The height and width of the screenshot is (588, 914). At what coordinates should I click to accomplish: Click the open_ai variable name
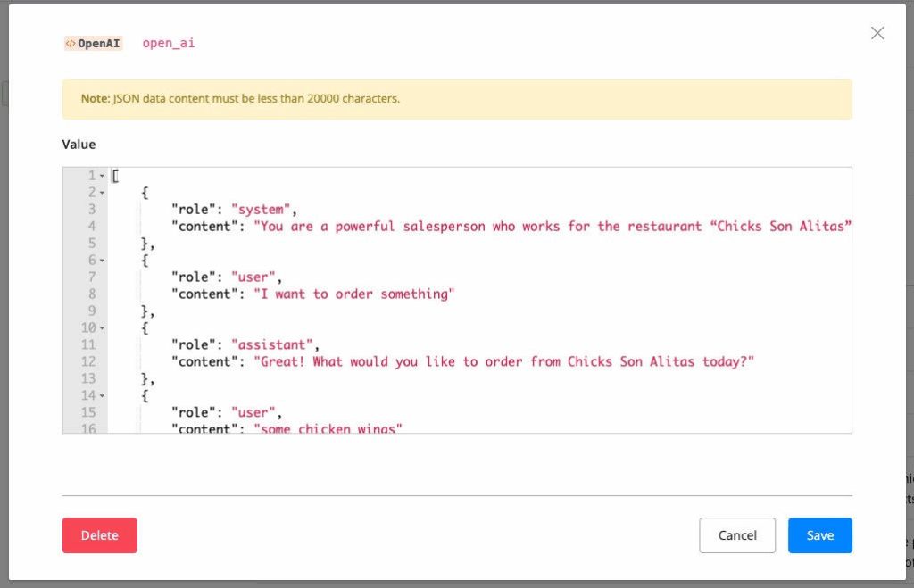coord(169,43)
